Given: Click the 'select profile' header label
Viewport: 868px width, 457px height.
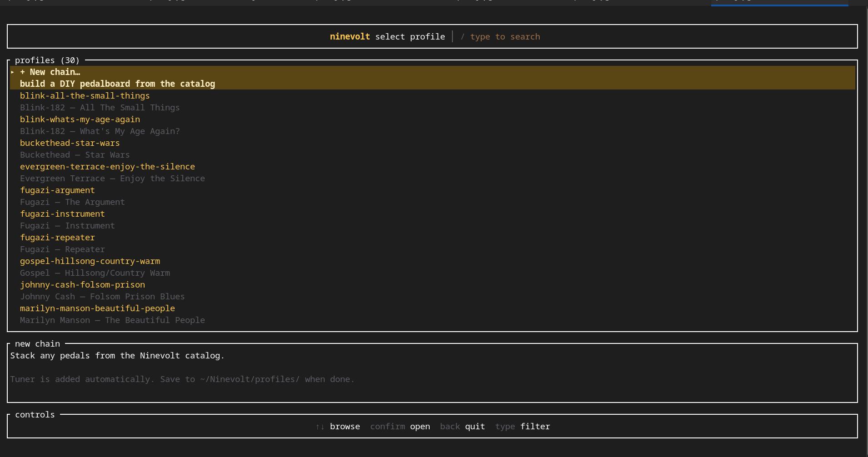Looking at the screenshot, I should (410, 36).
